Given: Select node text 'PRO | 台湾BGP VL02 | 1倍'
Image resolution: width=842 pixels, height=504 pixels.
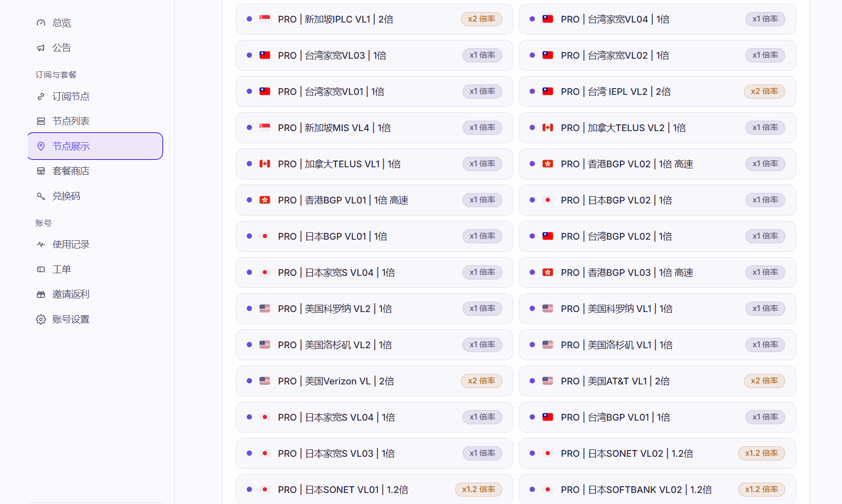Looking at the screenshot, I should (616, 237).
